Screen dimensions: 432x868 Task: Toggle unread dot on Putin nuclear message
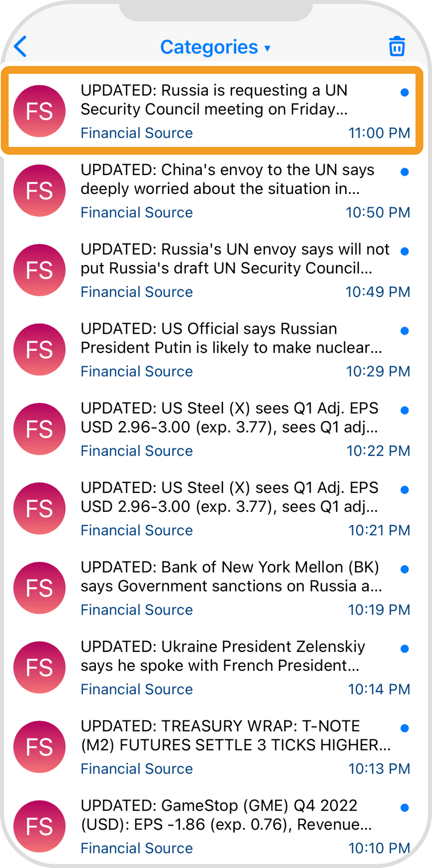coord(405,331)
